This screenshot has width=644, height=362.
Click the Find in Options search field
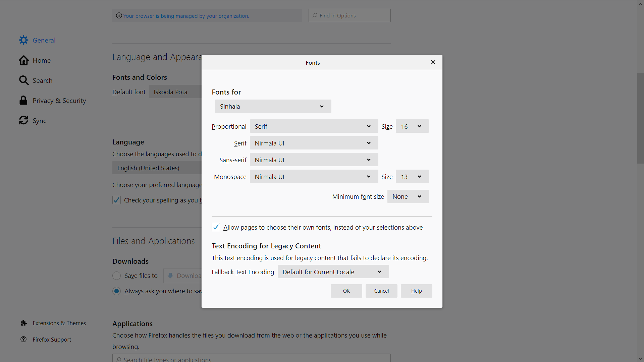point(350,15)
